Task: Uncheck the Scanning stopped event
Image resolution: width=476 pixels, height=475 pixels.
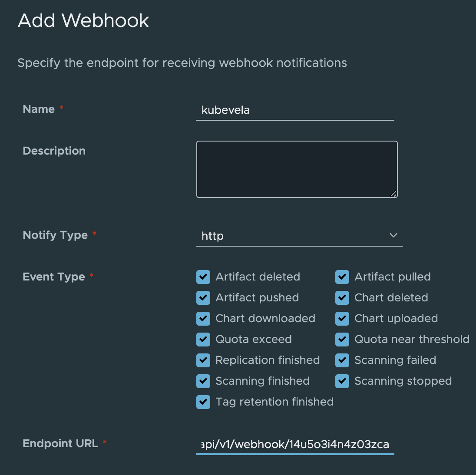Action: [x=342, y=381]
